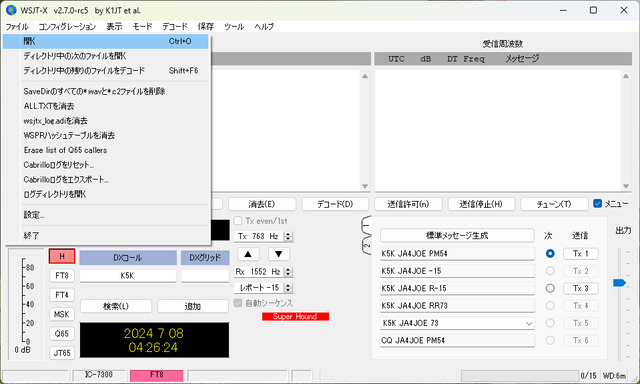Select the Tx 4 next radio button

(x=550, y=305)
